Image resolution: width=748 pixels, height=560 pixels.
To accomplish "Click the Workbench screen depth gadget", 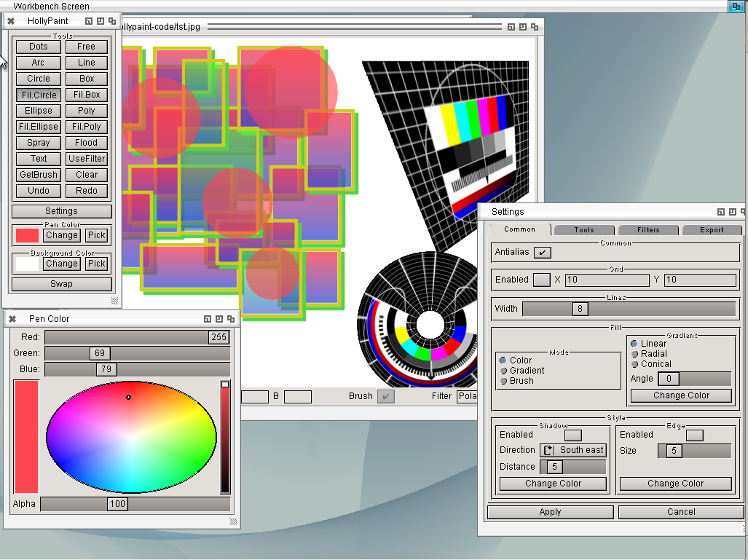I will [x=735, y=6].
